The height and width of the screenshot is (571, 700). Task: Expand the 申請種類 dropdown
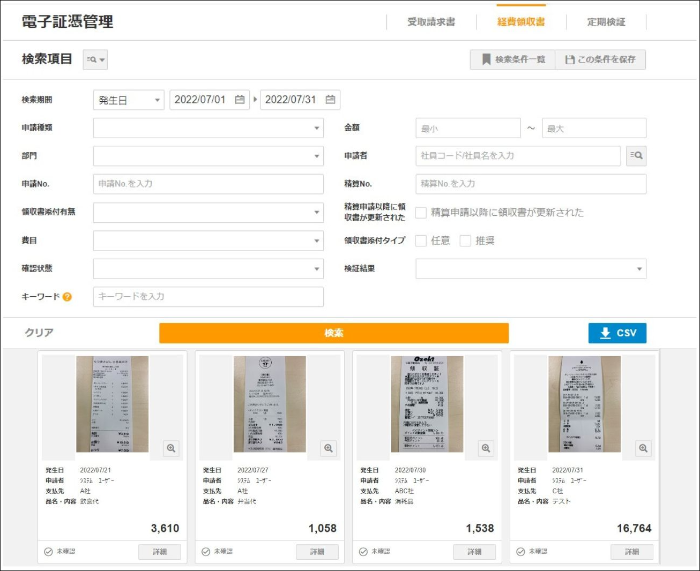pos(208,128)
